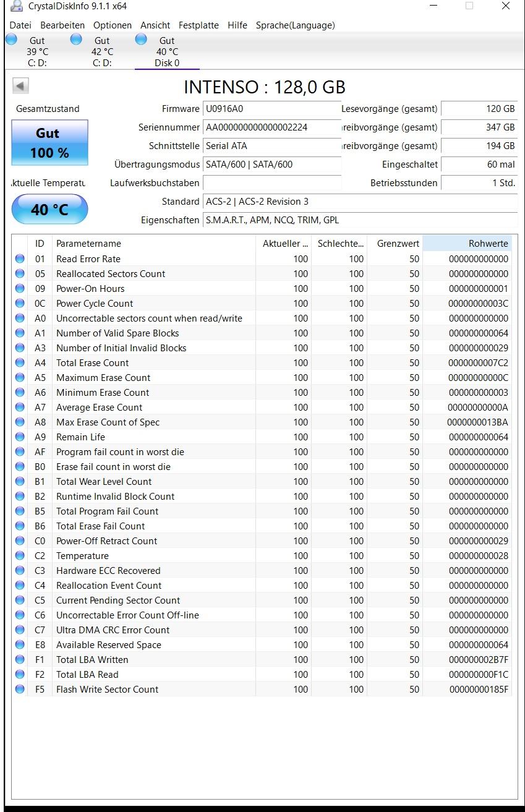Image resolution: width=525 pixels, height=812 pixels.
Task: Click status orb for Total Wear Level Count
Action: click(20, 482)
